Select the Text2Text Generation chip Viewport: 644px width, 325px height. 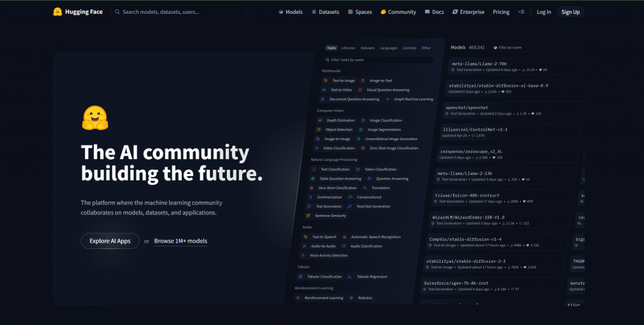pos(369,206)
